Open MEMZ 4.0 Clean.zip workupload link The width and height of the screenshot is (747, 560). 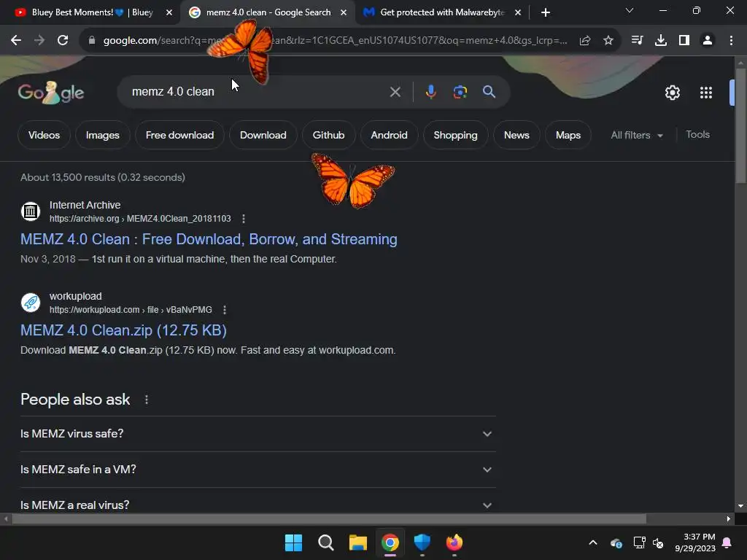123,330
